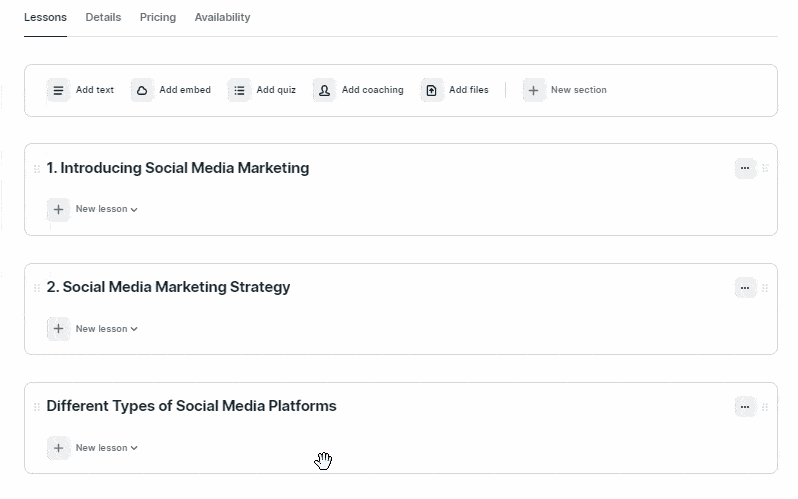The width and height of the screenshot is (798, 499).
Task: Click the New section plus icon
Action: click(x=533, y=91)
